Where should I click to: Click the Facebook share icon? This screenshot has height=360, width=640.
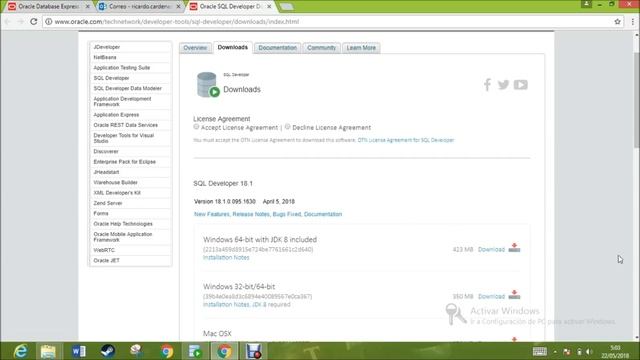tap(487, 85)
